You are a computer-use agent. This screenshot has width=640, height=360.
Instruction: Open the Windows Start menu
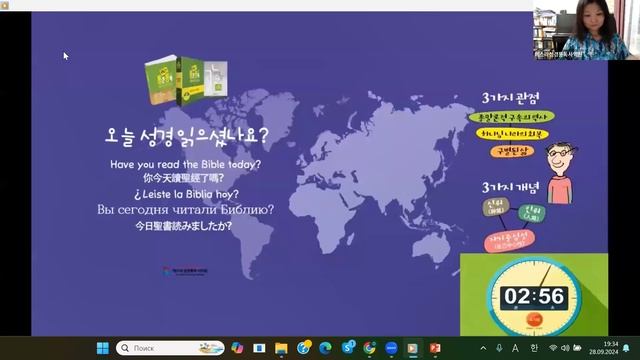coord(103,348)
